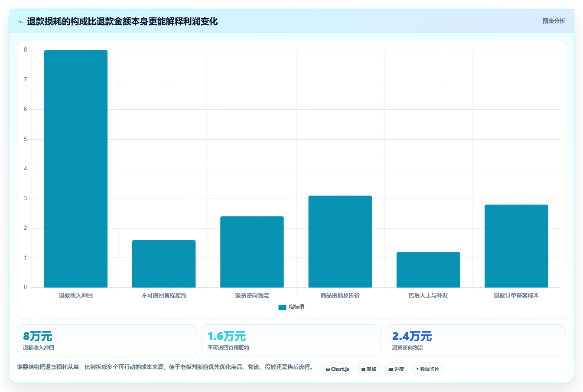Click the 退款订单获客成本 axis label
Image resolution: width=583 pixels, height=392 pixels.
(516, 295)
